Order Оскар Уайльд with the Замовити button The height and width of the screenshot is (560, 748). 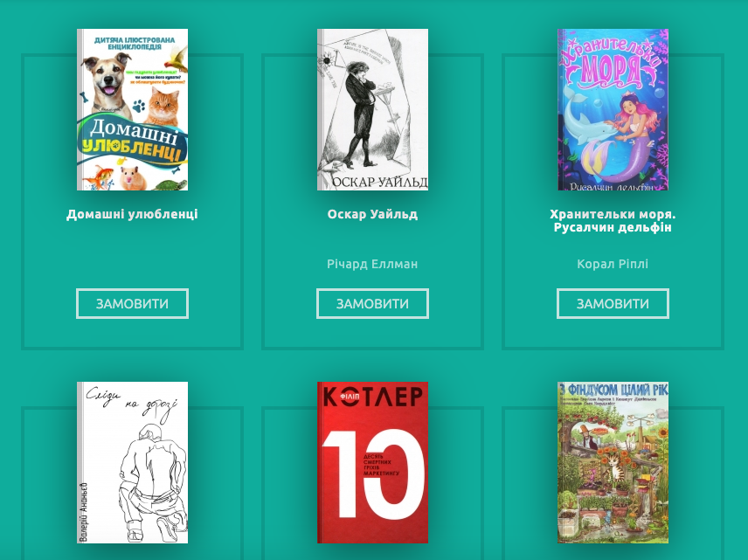click(372, 303)
